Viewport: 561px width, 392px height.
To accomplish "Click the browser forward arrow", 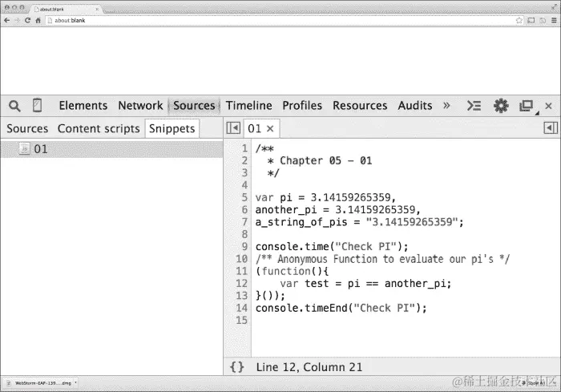I will pyautogui.click(x=17, y=20).
